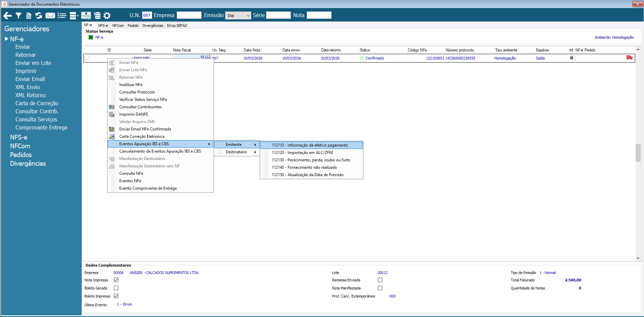Image resolution: width=644 pixels, height=317 pixels.
Task: Select 112140 - Fornecimento não realizado
Action: [x=312, y=167]
